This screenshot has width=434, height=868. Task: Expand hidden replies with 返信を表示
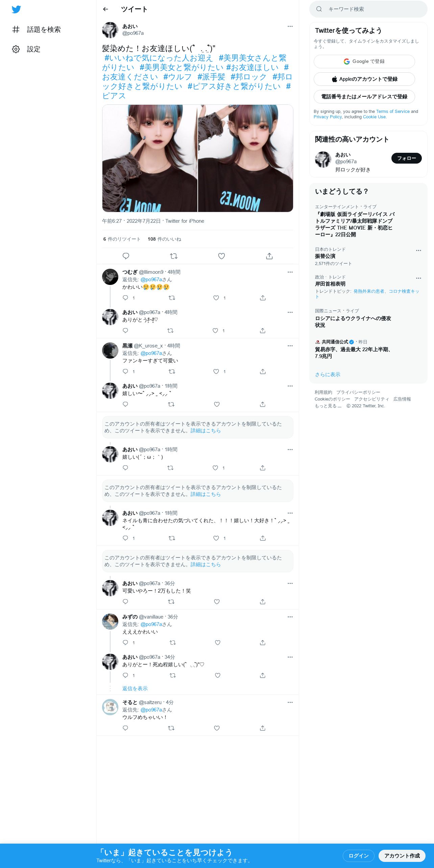click(x=135, y=689)
